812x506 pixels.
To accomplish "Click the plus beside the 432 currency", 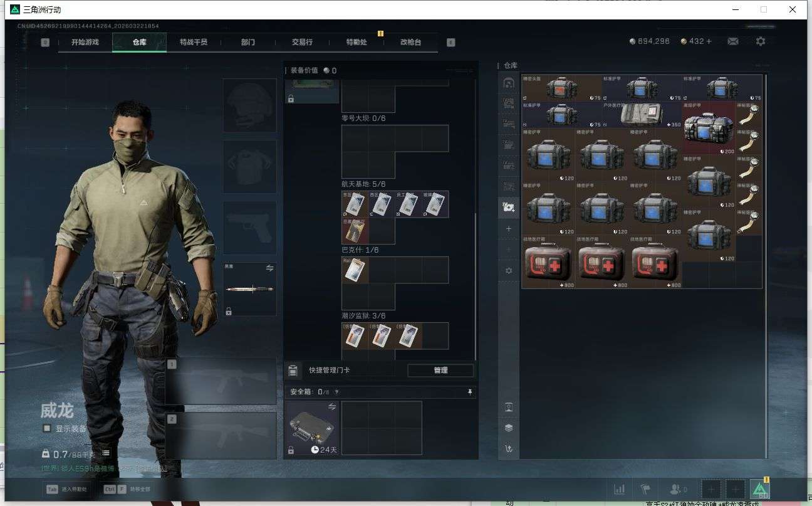I will tap(709, 41).
